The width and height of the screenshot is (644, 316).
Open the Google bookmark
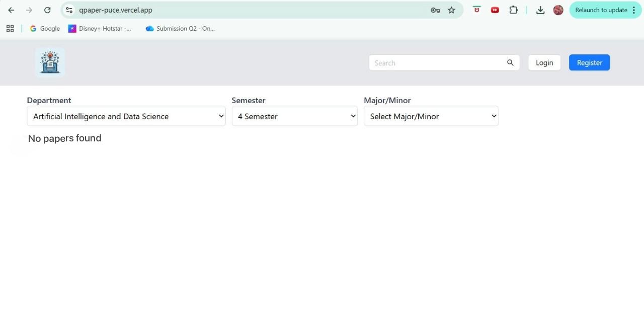point(45,29)
